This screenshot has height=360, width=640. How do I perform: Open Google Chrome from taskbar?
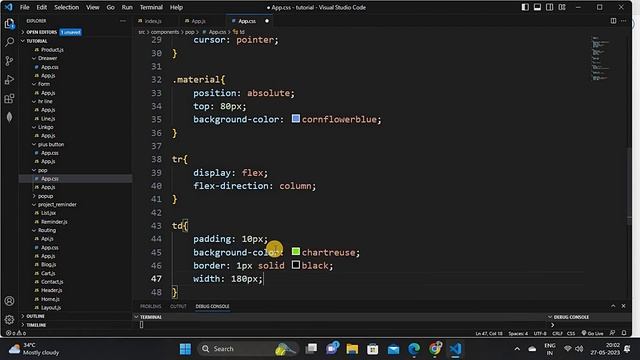coord(435,349)
